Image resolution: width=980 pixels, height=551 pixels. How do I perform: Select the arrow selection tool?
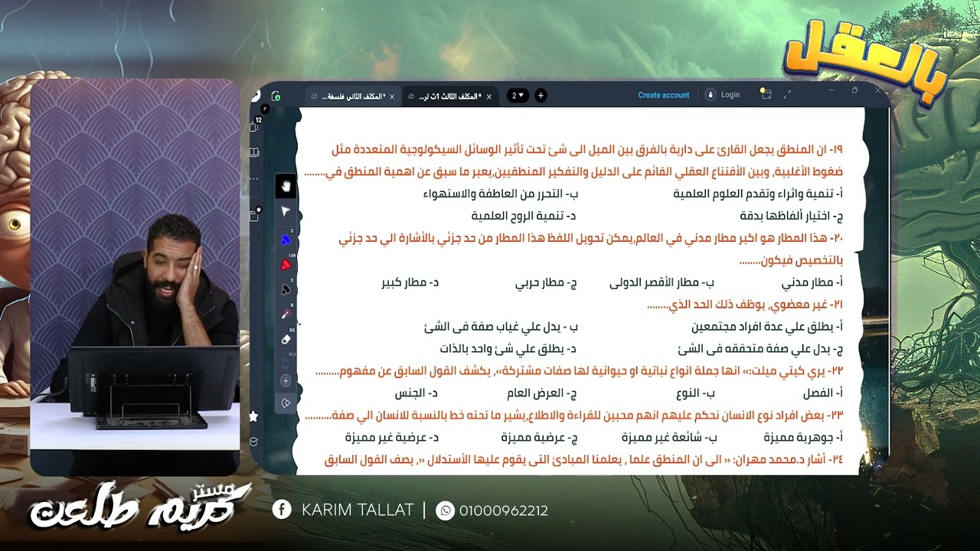tap(286, 211)
